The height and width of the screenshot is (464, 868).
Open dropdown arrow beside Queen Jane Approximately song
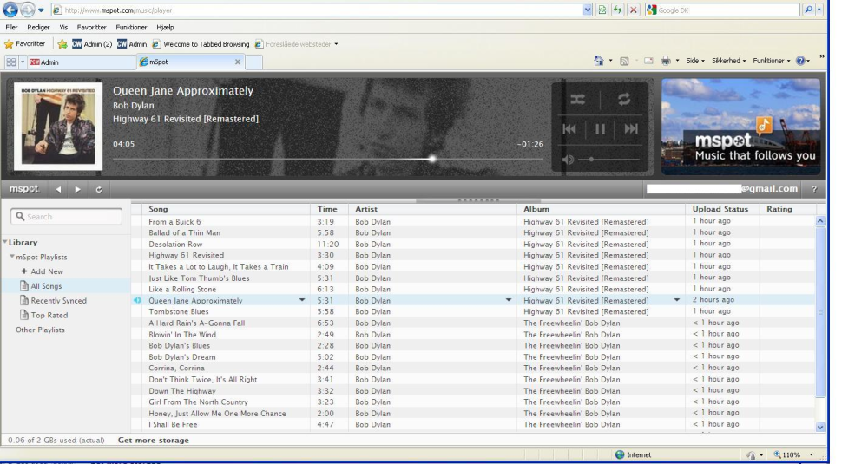pyautogui.click(x=302, y=300)
